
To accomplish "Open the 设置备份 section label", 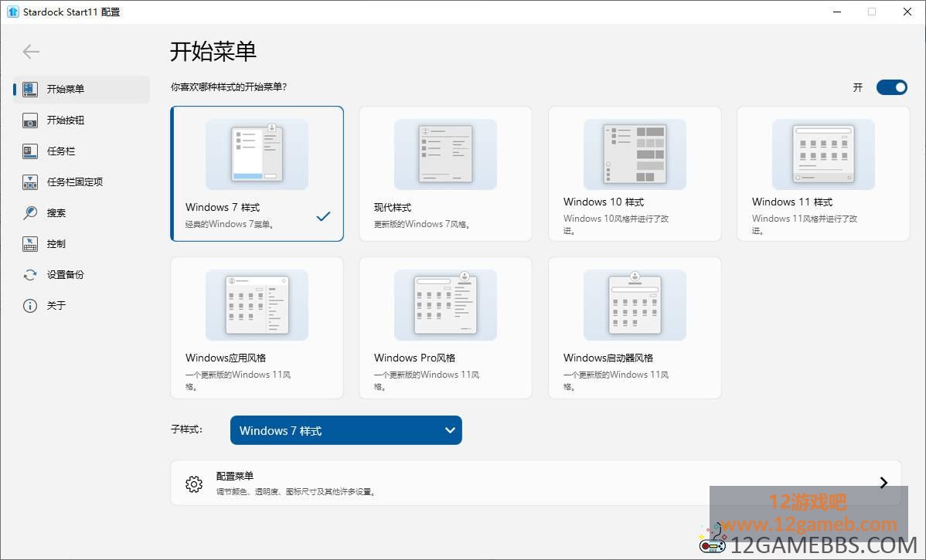I will tap(66, 275).
